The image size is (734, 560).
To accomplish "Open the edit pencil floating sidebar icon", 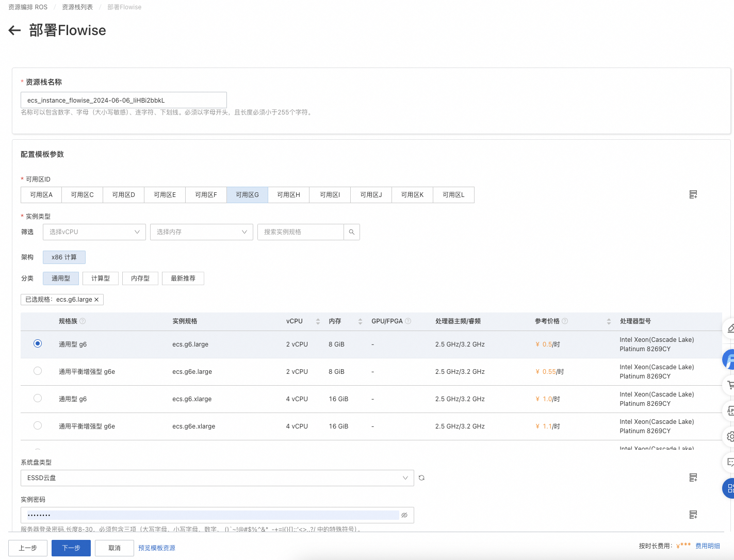I will click(729, 328).
